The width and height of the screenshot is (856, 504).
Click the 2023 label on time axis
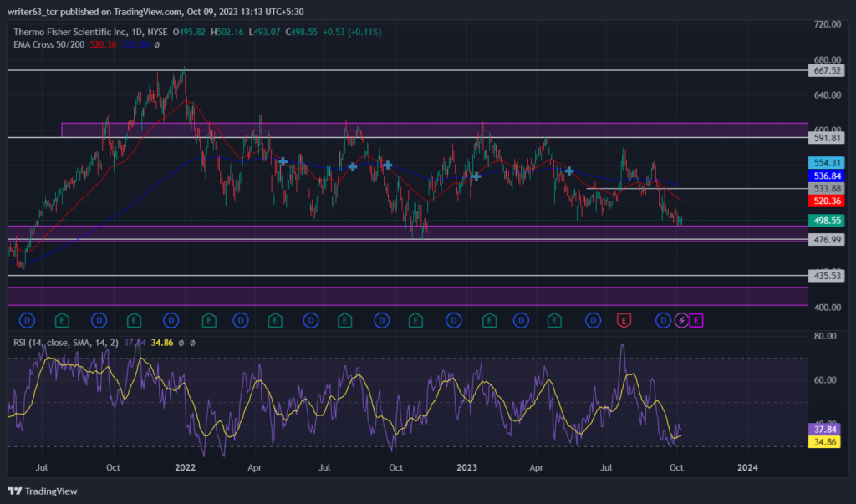coord(466,467)
